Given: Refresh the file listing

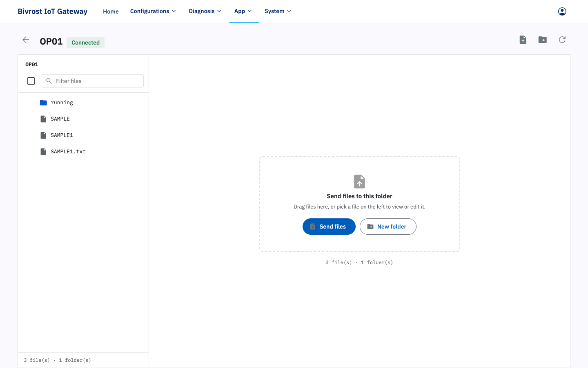Looking at the screenshot, I should pos(562,40).
